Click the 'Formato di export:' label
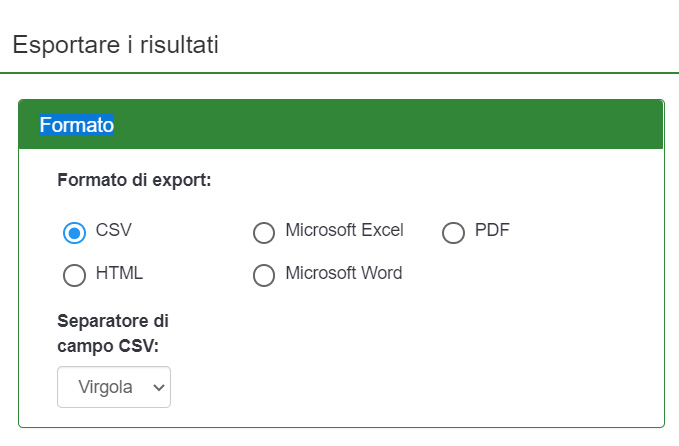679x446 pixels. point(134,181)
